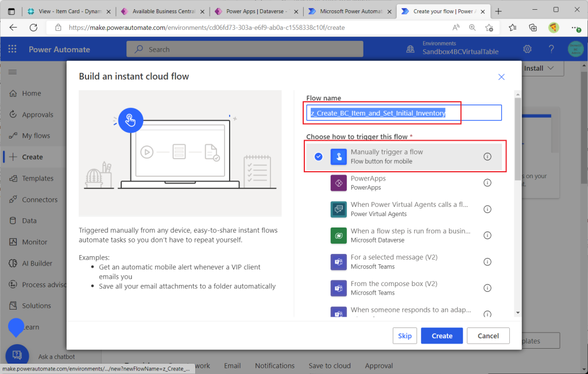This screenshot has height=374, width=588.
Task: Open the user account avatar
Action: tap(575, 49)
